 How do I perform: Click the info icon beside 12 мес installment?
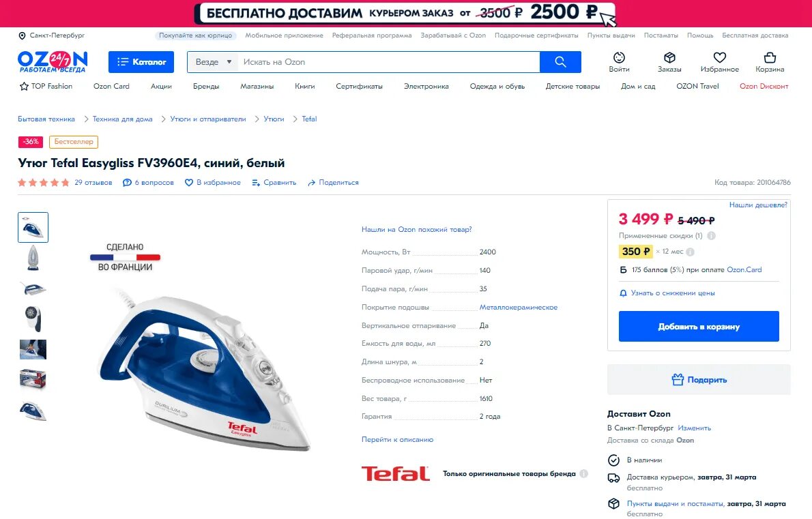(691, 252)
